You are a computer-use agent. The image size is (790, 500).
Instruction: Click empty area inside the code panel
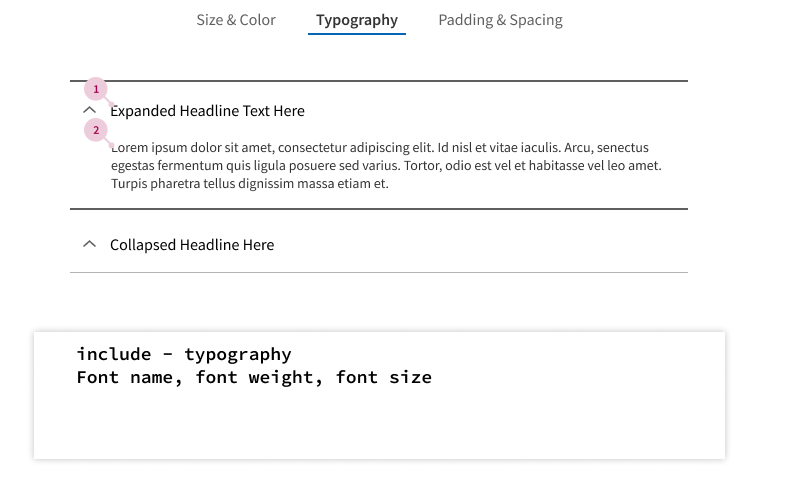379,426
